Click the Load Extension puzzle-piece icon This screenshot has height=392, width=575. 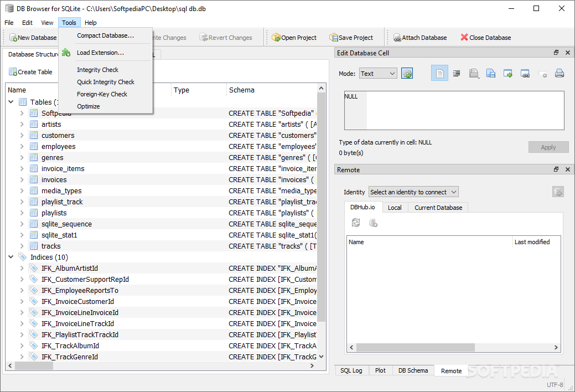(x=66, y=53)
